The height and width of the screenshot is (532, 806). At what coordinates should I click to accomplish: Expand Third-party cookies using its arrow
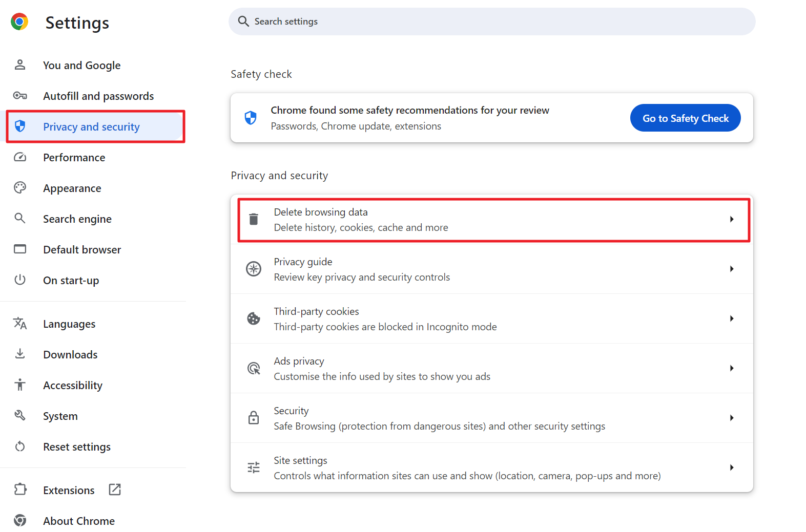[x=732, y=318]
